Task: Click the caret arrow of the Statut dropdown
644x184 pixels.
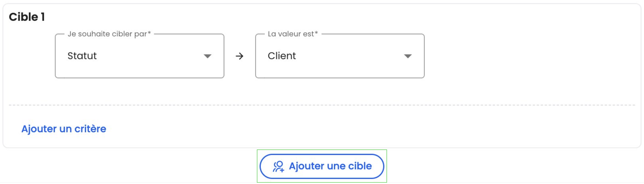Action: 208,56
